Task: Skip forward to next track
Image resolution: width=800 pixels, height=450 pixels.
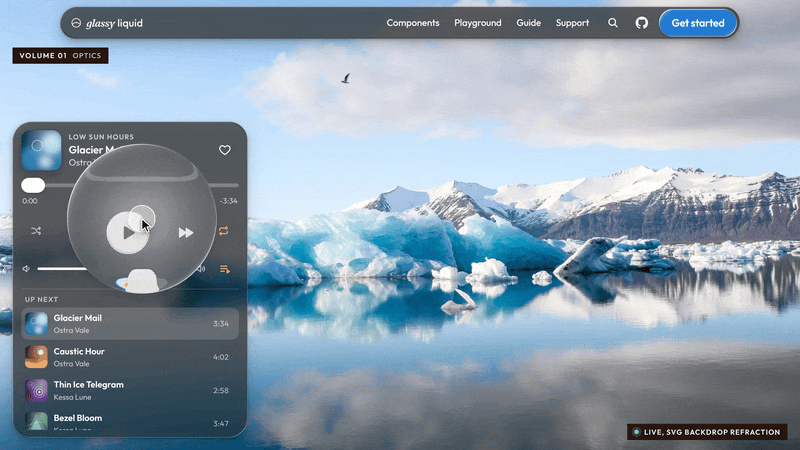Action: (x=186, y=233)
